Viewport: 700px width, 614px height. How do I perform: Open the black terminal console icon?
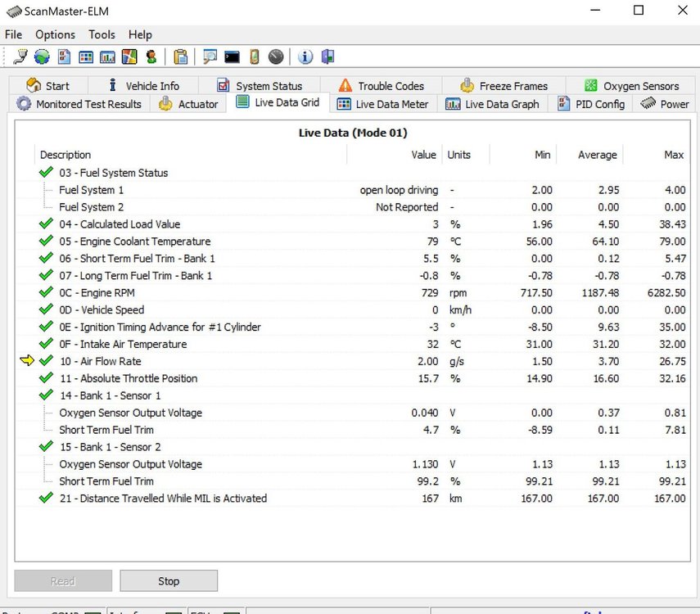(233, 56)
